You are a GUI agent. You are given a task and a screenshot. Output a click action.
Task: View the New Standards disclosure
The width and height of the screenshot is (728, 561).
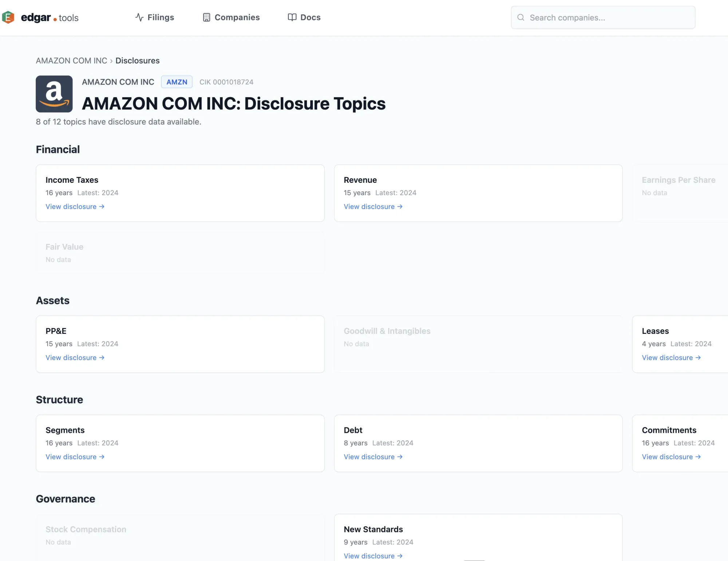click(373, 556)
